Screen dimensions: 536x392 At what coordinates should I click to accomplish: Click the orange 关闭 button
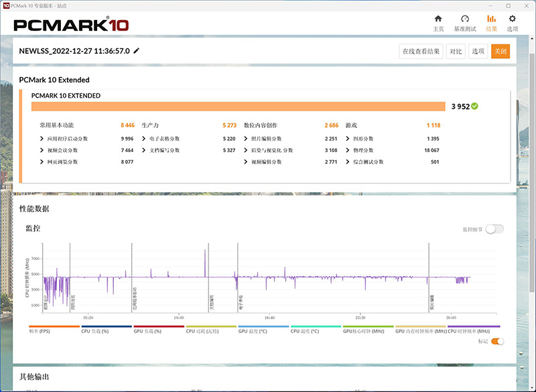(x=500, y=51)
